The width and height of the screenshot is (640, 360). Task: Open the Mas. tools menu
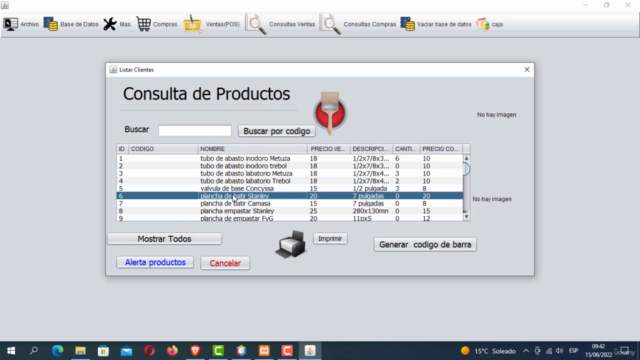[x=117, y=24]
